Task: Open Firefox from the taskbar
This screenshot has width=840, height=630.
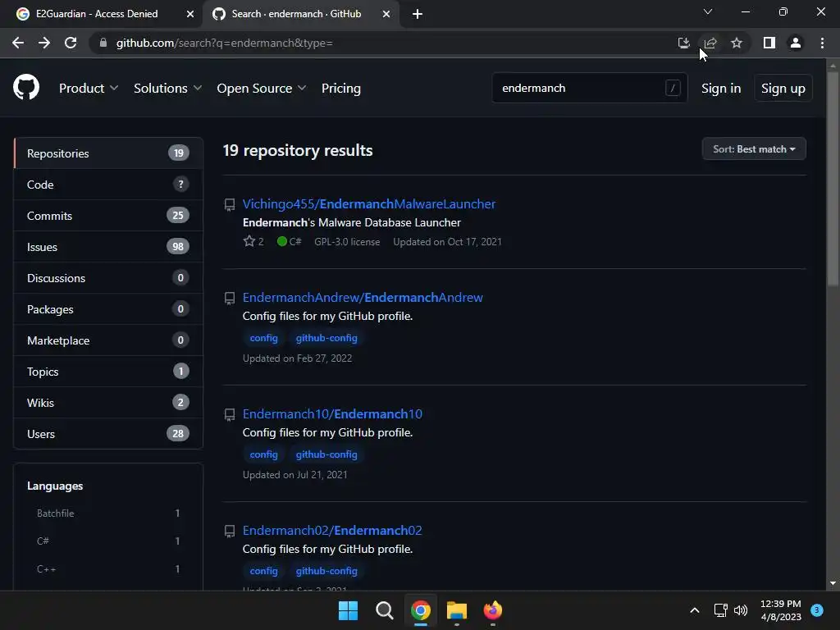Action: coord(493,610)
